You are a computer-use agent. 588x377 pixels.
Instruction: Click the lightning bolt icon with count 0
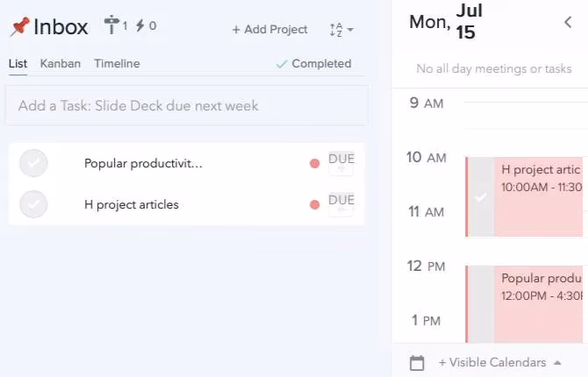tap(140, 25)
